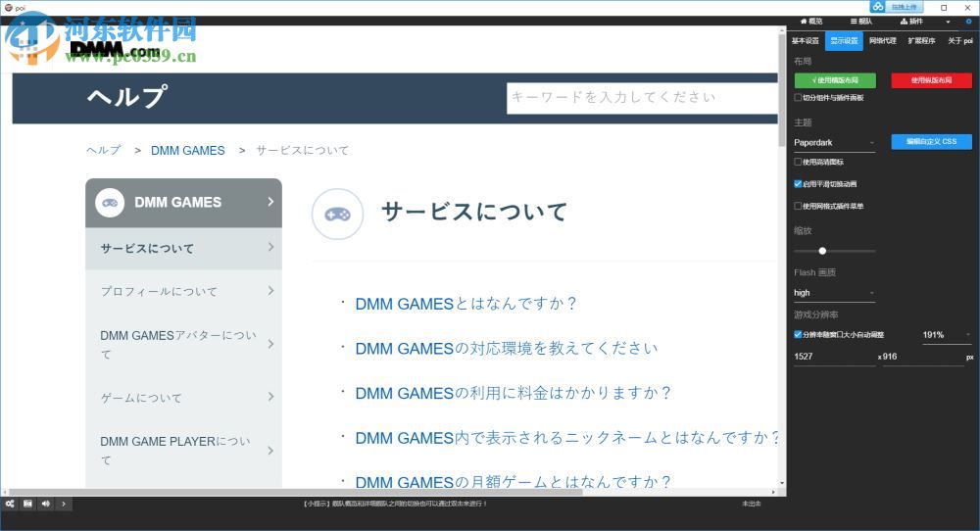The image size is (980, 531).
Task: Expand プロフィールについて sidebar chevron
Action: pyautogui.click(x=270, y=291)
